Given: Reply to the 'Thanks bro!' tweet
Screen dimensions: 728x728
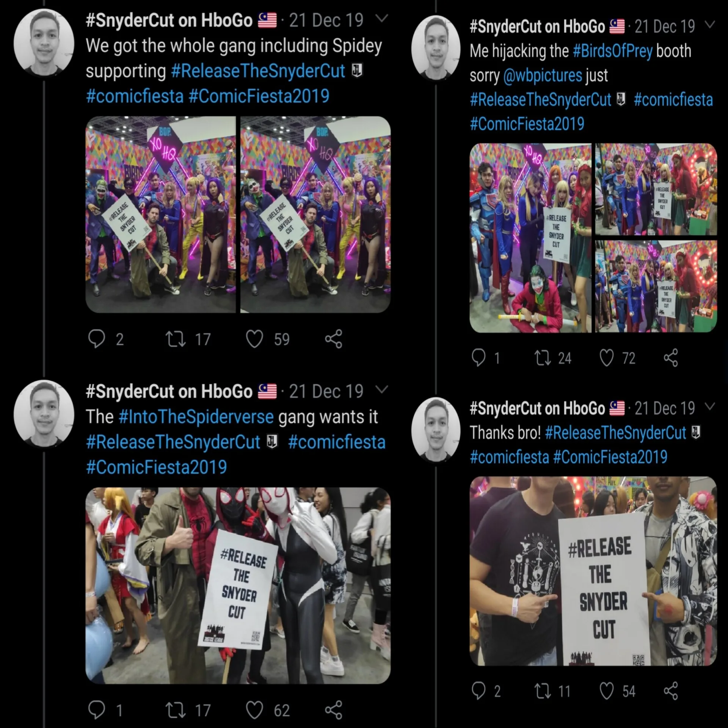Looking at the screenshot, I should [478, 691].
